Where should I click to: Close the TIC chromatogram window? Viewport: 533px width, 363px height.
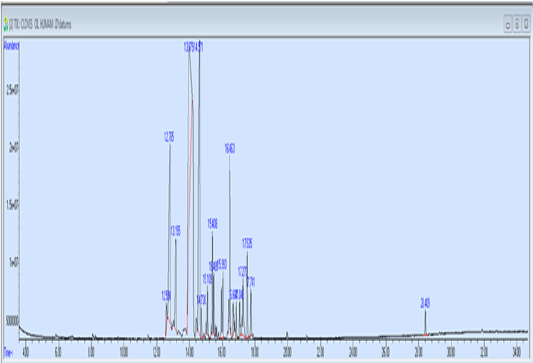[526, 25]
